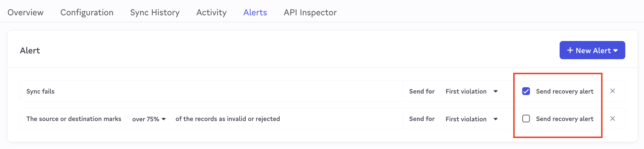Switch to the Overview tab
The width and height of the screenshot is (644, 149).
pos(25,12)
